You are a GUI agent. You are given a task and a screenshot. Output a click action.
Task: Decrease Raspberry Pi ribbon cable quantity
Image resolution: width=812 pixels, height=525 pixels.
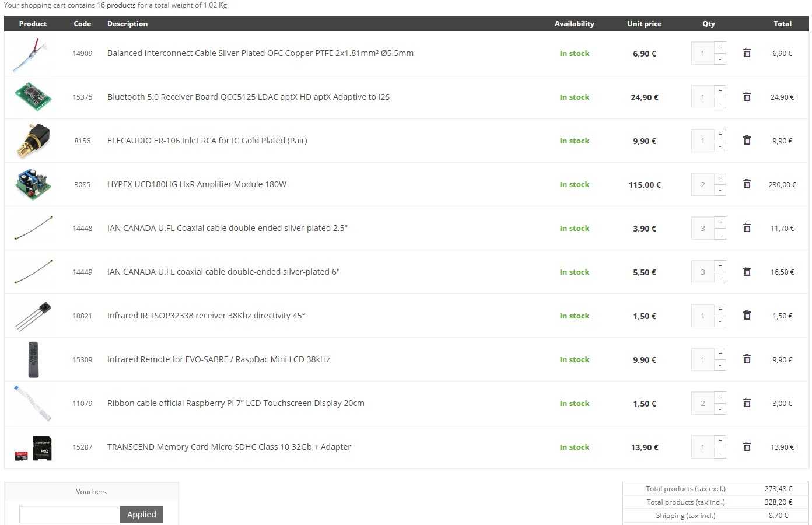720,409
